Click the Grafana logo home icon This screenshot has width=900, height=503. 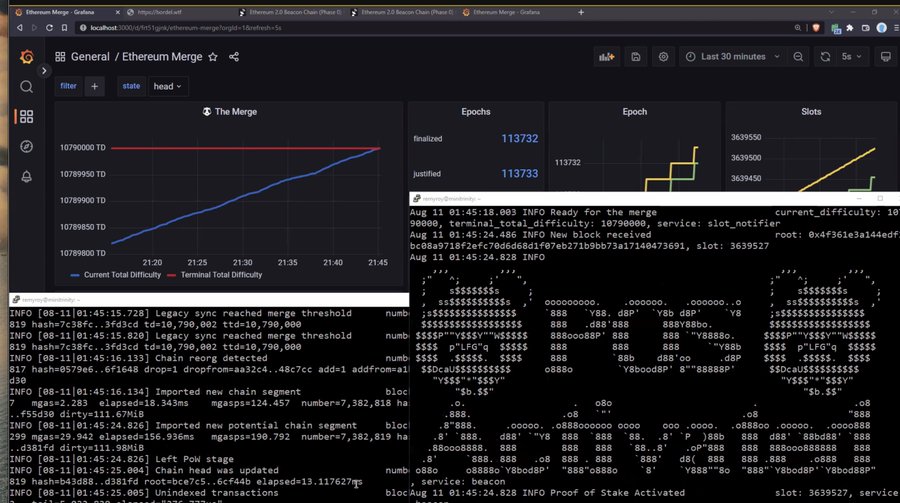(26, 56)
